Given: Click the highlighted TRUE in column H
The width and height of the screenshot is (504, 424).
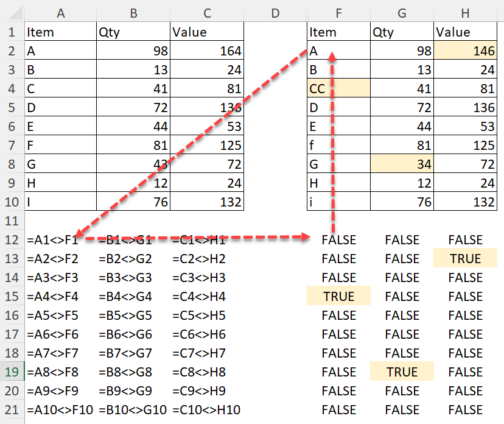Looking at the screenshot, I should 466,259.
